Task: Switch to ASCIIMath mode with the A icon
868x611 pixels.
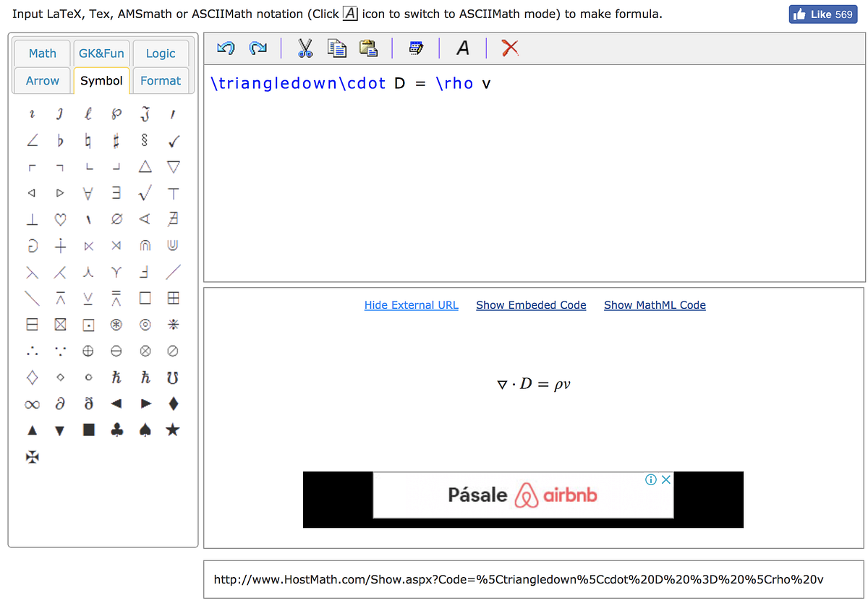Action: pyautogui.click(x=462, y=48)
